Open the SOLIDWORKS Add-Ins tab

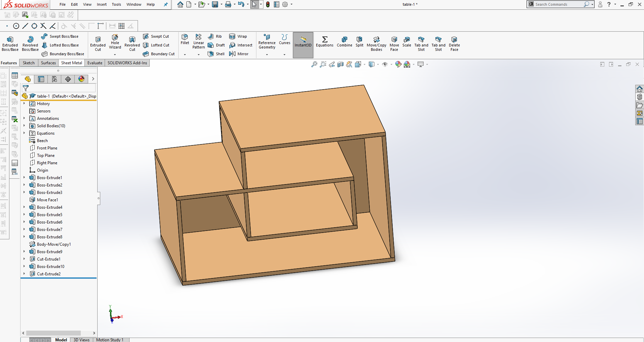pyautogui.click(x=127, y=63)
